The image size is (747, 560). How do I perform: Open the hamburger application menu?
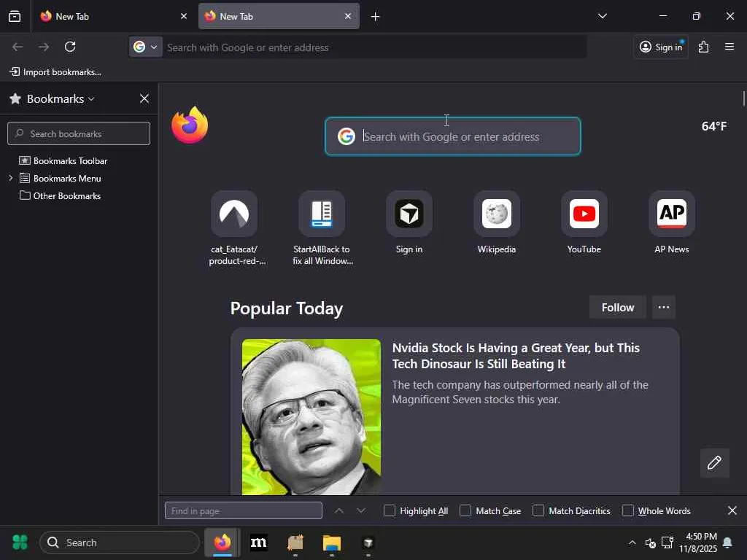(x=729, y=47)
